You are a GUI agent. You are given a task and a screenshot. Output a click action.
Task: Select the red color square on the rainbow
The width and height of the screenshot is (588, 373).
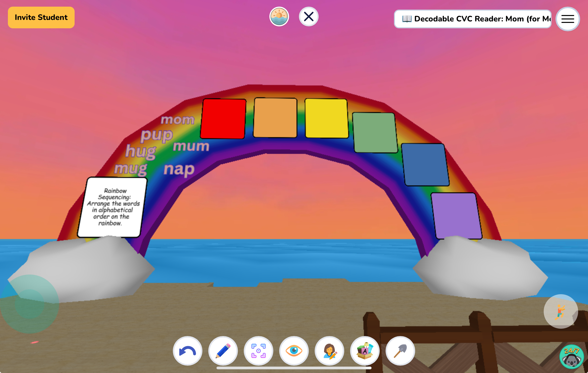click(x=223, y=119)
